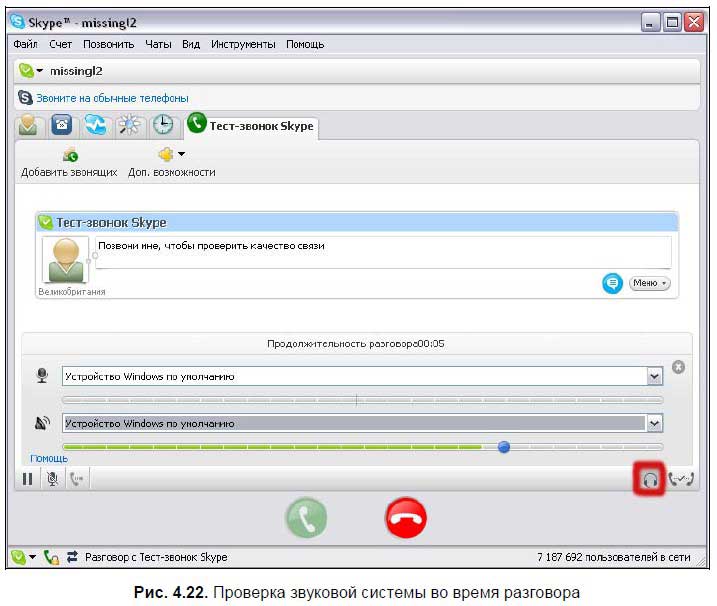
Task: Open microphone device dropdown
Action: coord(655,376)
